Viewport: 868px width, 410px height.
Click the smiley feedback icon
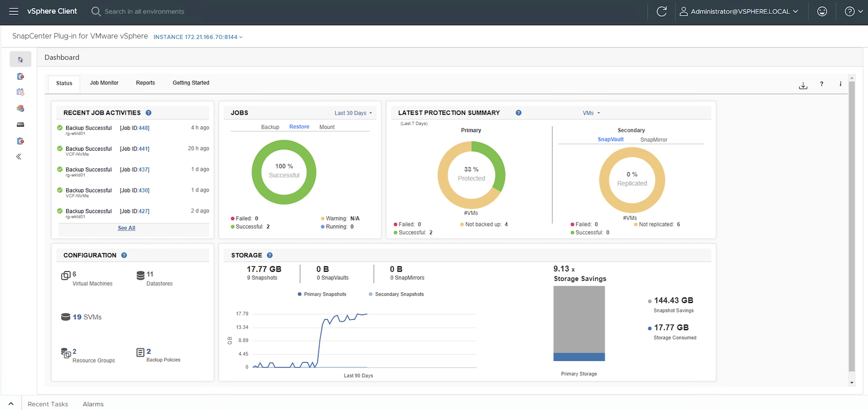point(822,12)
